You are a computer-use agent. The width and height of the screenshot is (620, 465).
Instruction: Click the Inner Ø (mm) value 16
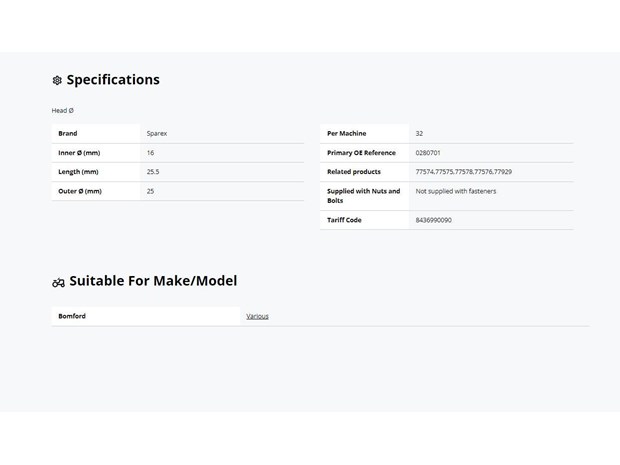[x=151, y=153]
